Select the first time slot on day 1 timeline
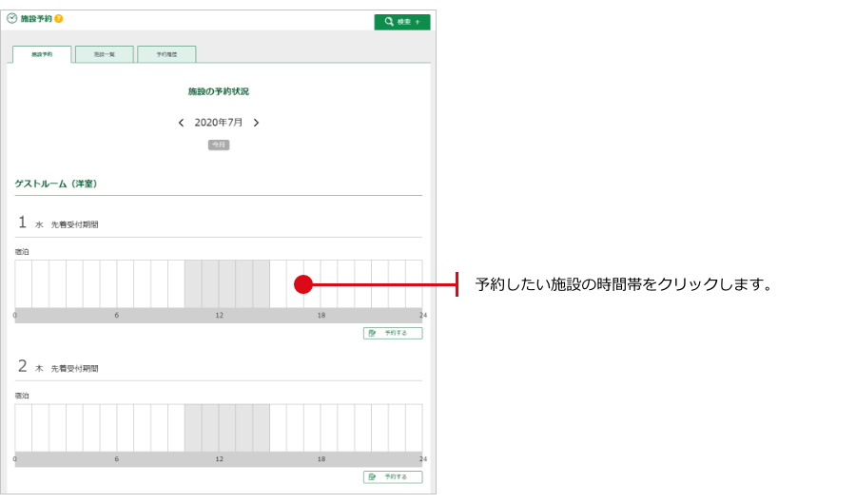Viewport: 856px width, 504px height. coord(23,284)
